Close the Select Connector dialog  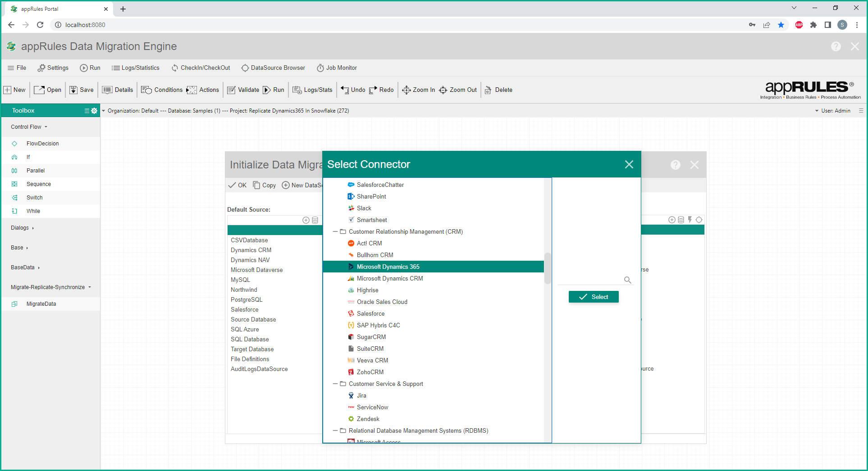pyautogui.click(x=629, y=164)
